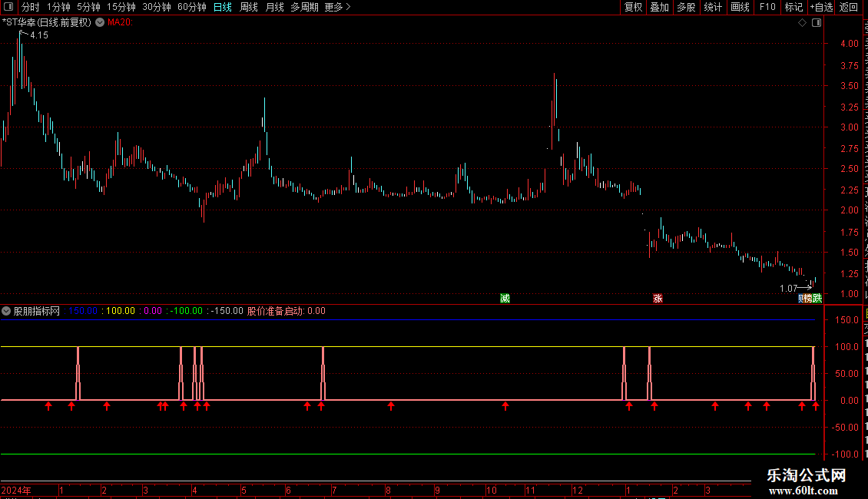The height and width of the screenshot is (499, 868).
Task: Click the green 减 event marker
Action: coord(505,298)
